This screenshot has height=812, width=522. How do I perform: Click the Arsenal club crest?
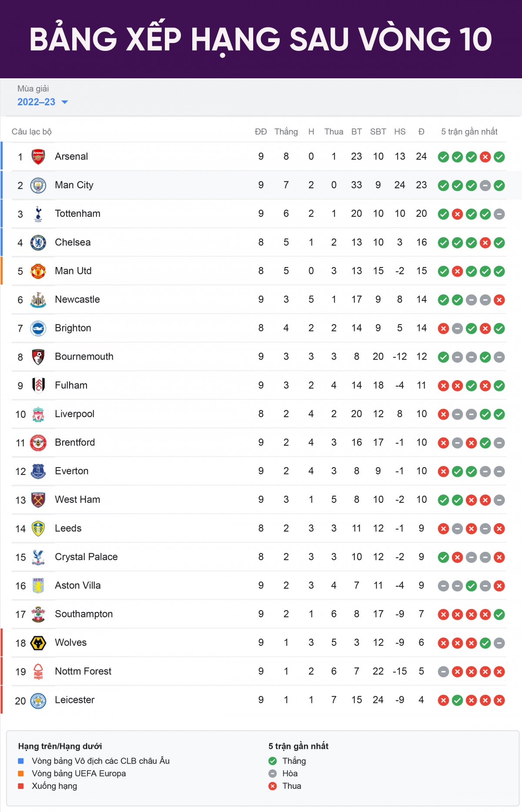click(38, 157)
